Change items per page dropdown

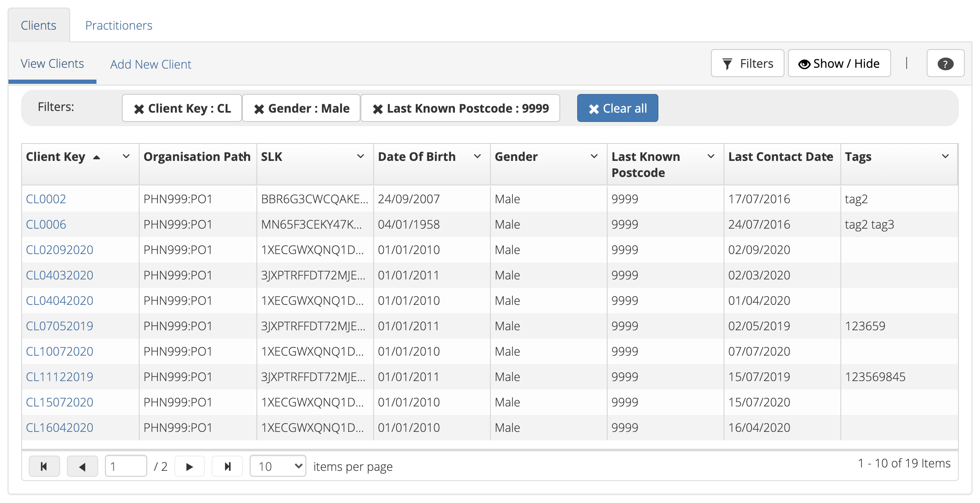(278, 466)
